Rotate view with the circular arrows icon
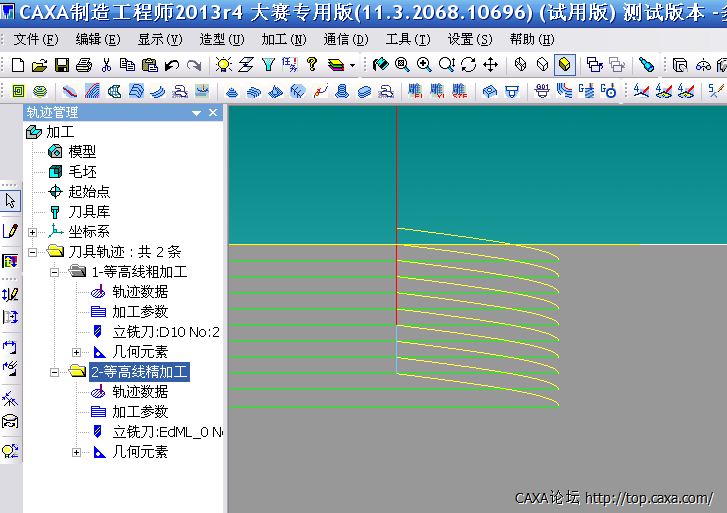The height and width of the screenshot is (513, 727). [x=468, y=64]
